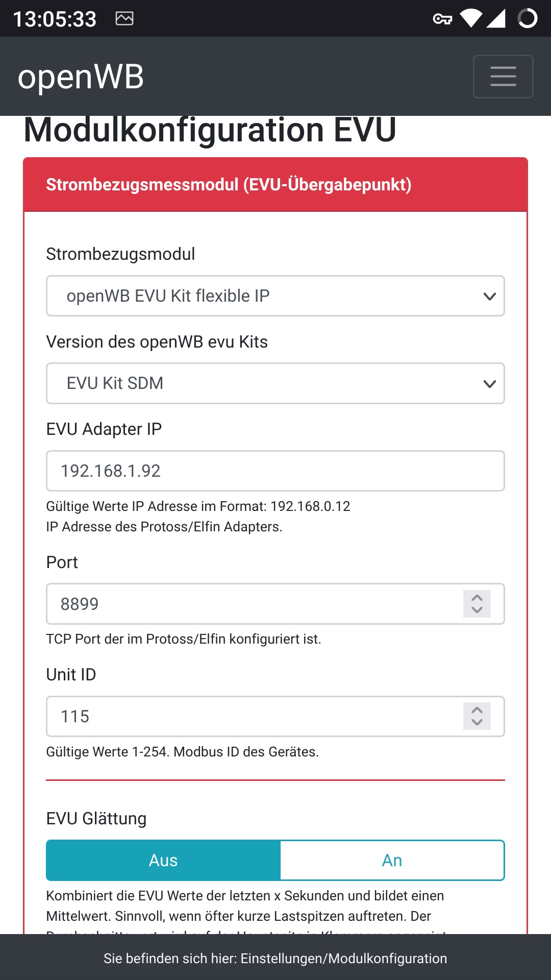Set EVU Glättung to Aus
Viewport: 551px width, 980px height.
tap(163, 861)
